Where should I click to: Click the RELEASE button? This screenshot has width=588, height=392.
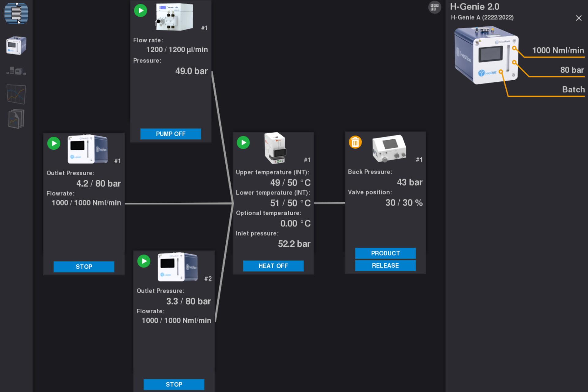(385, 266)
